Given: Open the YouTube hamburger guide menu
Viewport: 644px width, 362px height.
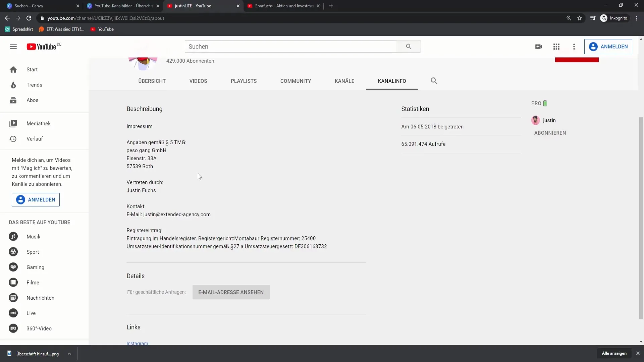Looking at the screenshot, I should point(13,47).
